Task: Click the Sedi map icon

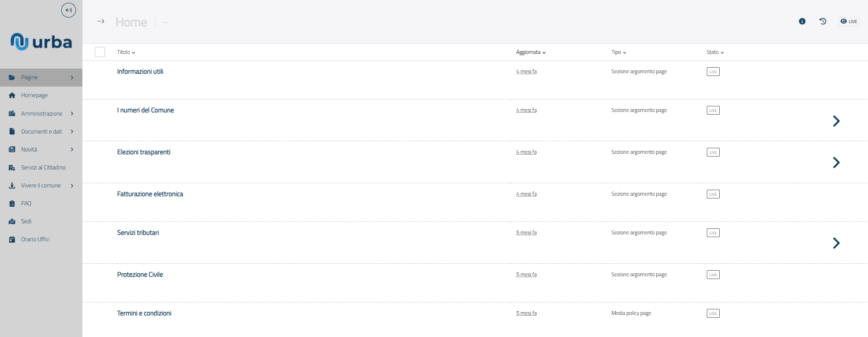Action: coord(12,221)
